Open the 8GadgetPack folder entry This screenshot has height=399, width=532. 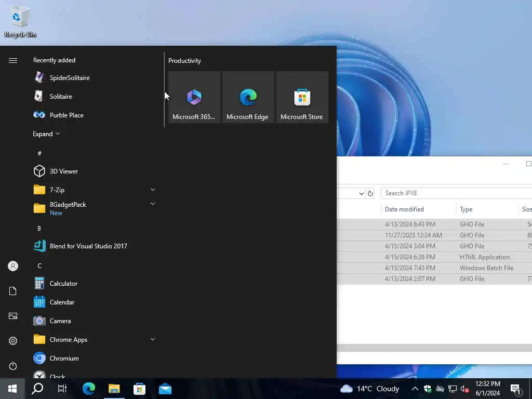95,208
